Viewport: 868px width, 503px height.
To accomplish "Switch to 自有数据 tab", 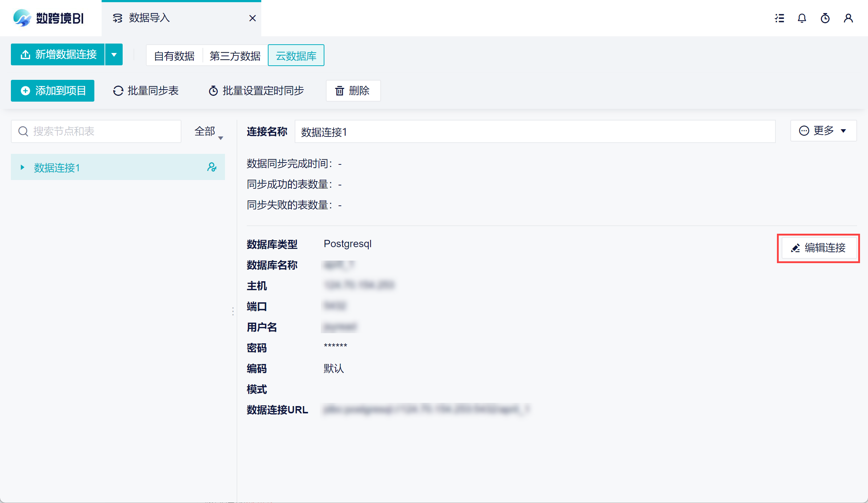I will click(174, 56).
